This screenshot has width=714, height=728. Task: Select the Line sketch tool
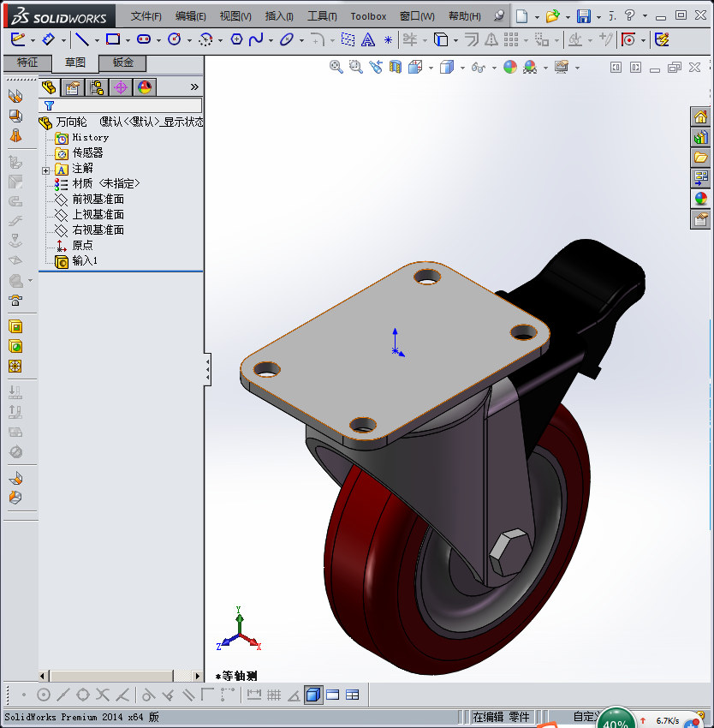point(82,39)
